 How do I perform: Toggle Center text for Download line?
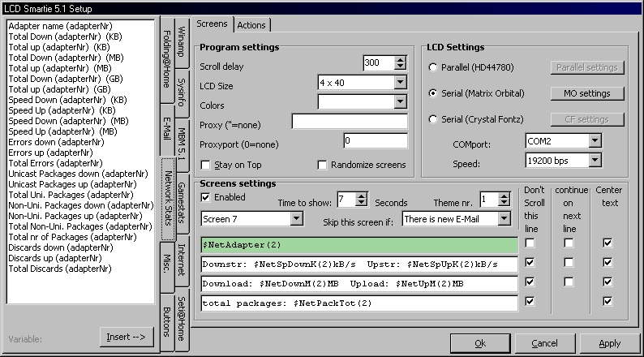[x=608, y=282]
